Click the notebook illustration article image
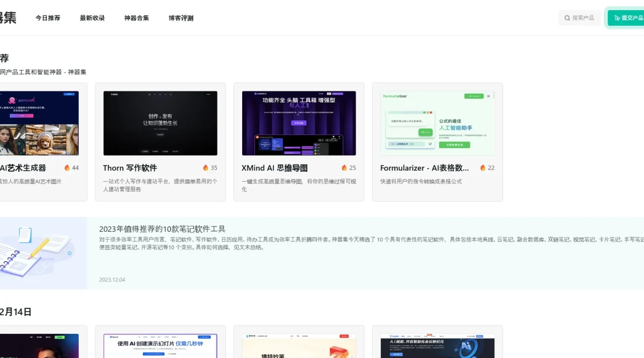The width and height of the screenshot is (644, 358). (x=43, y=253)
